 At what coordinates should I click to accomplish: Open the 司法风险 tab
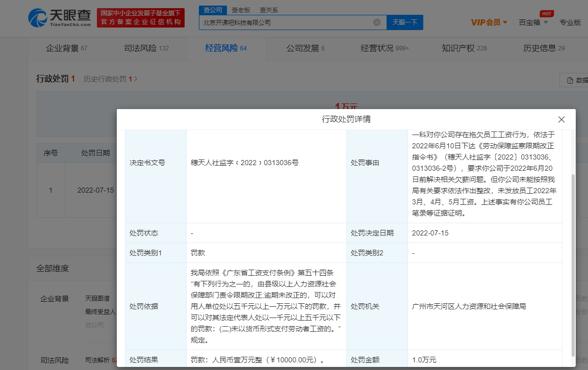click(x=146, y=48)
